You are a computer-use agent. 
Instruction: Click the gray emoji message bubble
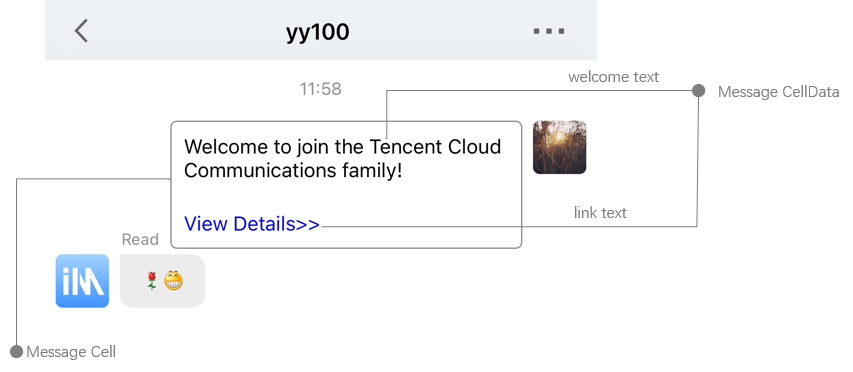coord(162,281)
